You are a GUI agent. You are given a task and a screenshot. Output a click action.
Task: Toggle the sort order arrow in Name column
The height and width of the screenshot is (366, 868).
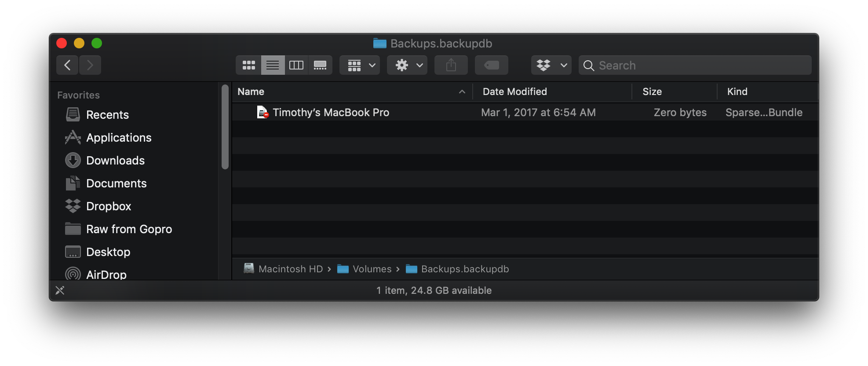pyautogui.click(x=462, y=91)
